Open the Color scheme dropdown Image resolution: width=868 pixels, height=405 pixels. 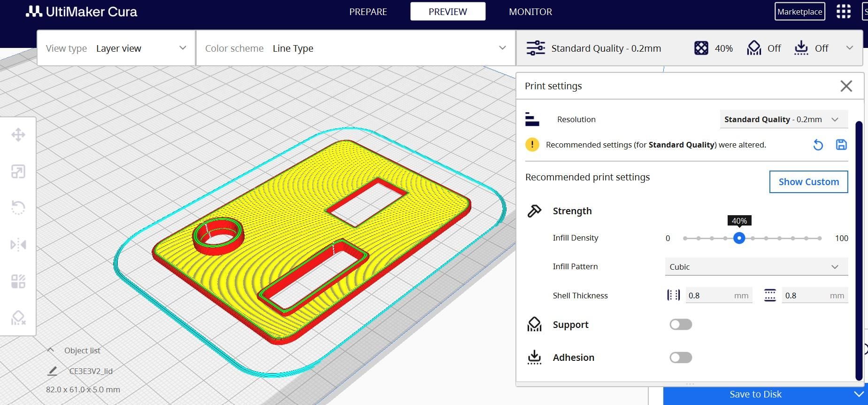click(x=355, y=48)
